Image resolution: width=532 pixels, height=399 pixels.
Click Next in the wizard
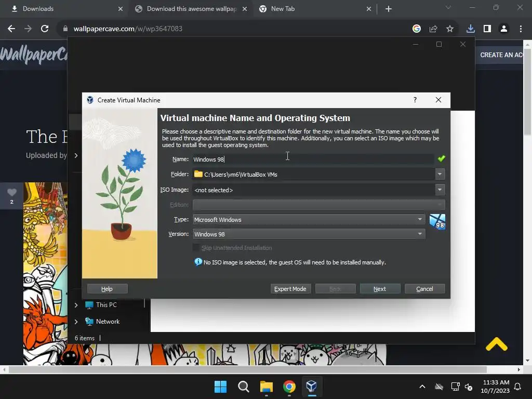(x=380, y=289)
